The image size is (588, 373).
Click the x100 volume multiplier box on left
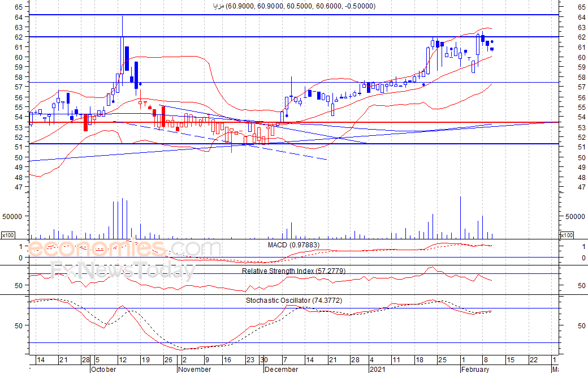(8, 235)
